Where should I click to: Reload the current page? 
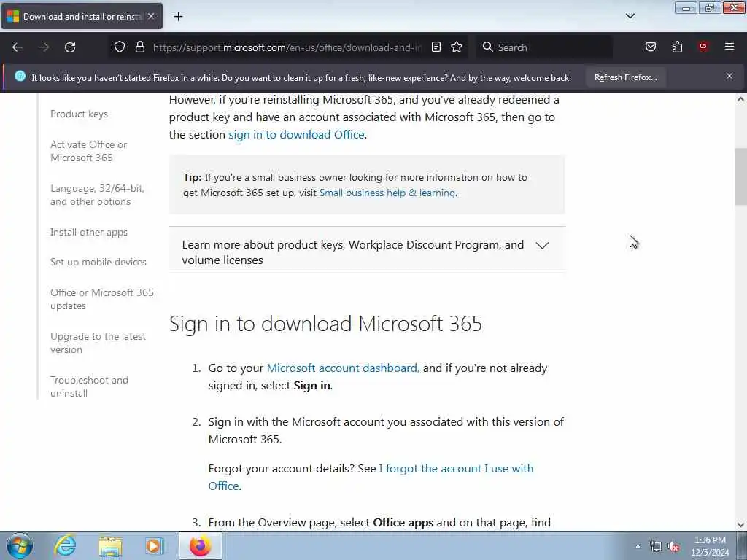70,47
